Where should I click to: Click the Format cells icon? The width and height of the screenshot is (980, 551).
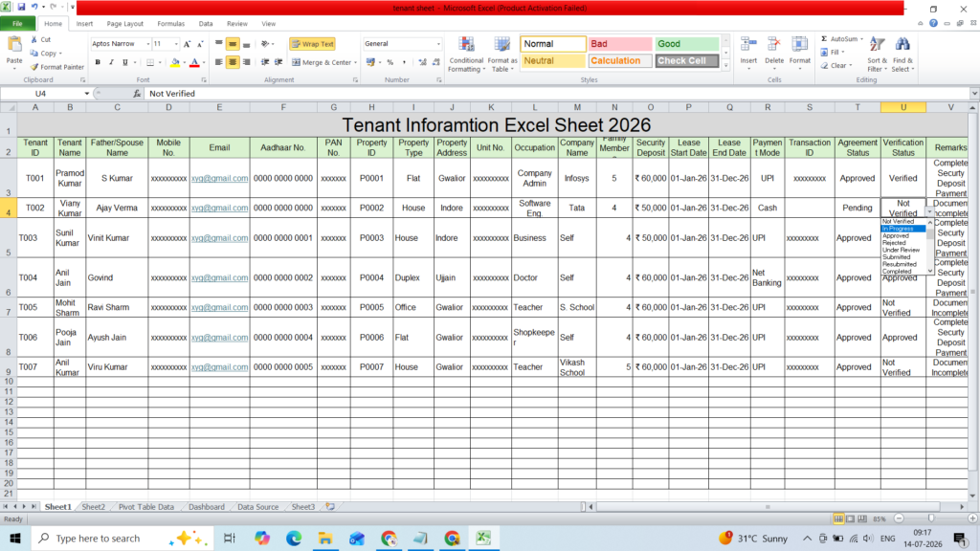(x=799, y=45)
